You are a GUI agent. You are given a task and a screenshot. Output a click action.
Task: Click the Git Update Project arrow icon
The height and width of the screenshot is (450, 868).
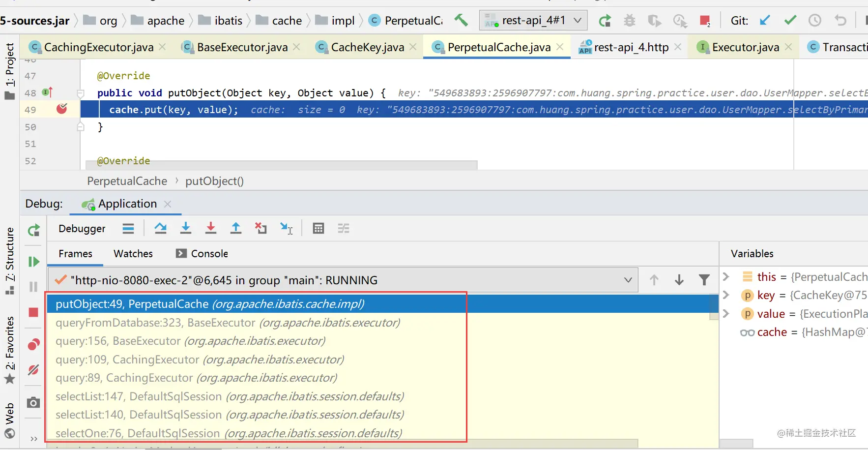(x=765, y=20)
